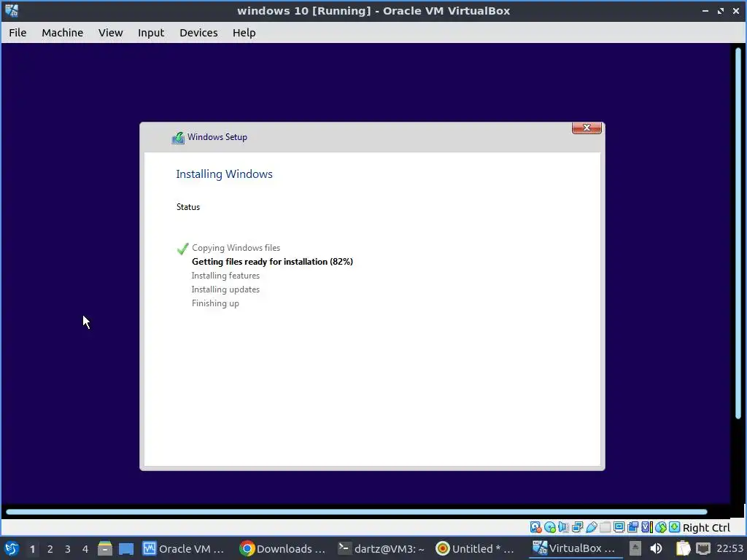
Task: Open the Input menu
Action: pyautogui.click(x=151, y=32)
